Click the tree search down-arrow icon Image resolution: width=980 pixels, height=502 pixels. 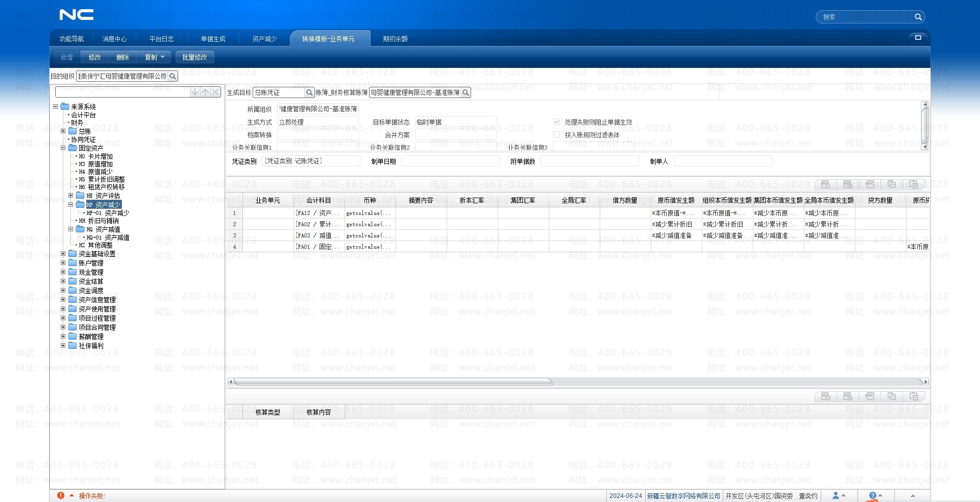tap(194, 92)
